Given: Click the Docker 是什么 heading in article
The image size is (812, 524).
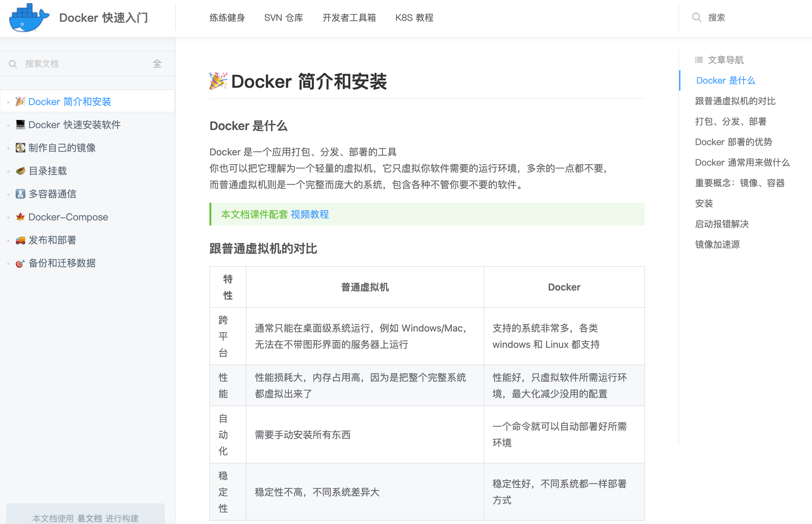Looking at the screenshot, I should (248, 126).
